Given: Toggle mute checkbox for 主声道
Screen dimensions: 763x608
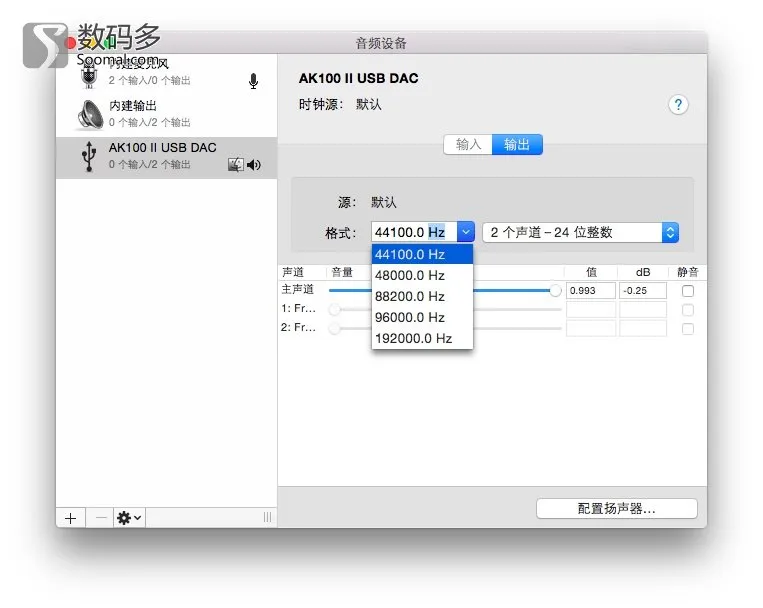Looking at the screenshot, I should [688, 291].
